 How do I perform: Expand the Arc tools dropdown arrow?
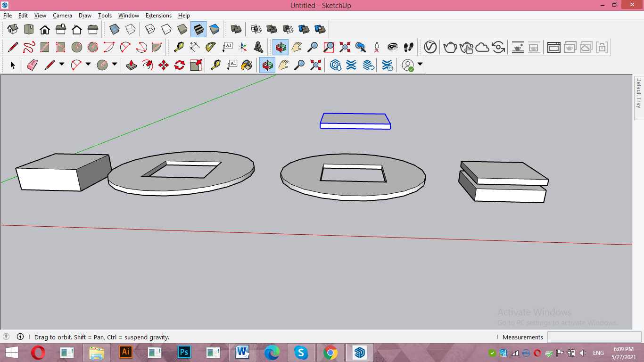coord(88,64)
